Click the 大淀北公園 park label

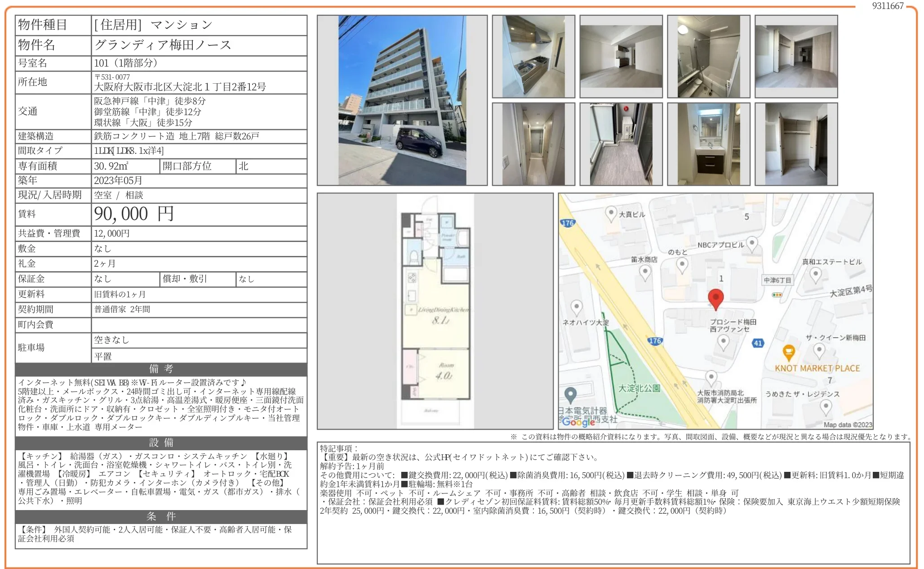point(639,388)
